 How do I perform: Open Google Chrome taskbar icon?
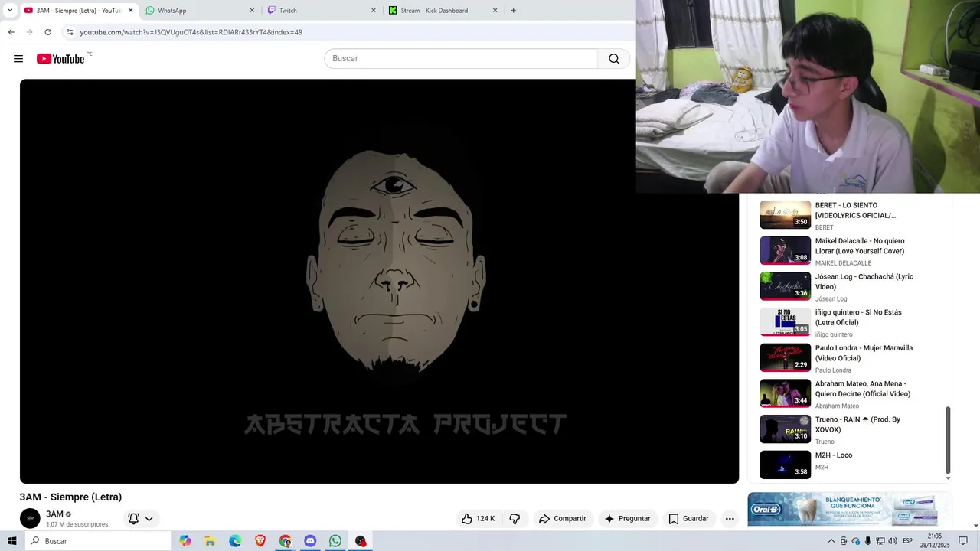[x=285, y=541]
